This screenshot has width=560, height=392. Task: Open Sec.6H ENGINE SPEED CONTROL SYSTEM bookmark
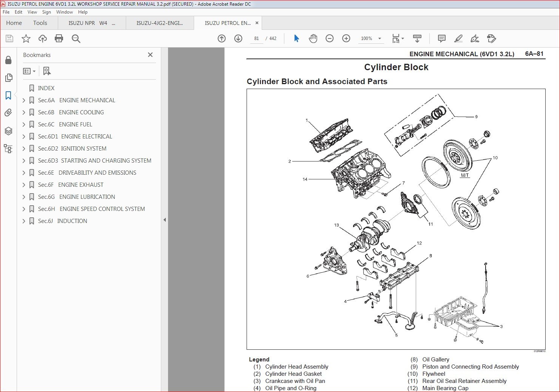(x=91, y=209)
